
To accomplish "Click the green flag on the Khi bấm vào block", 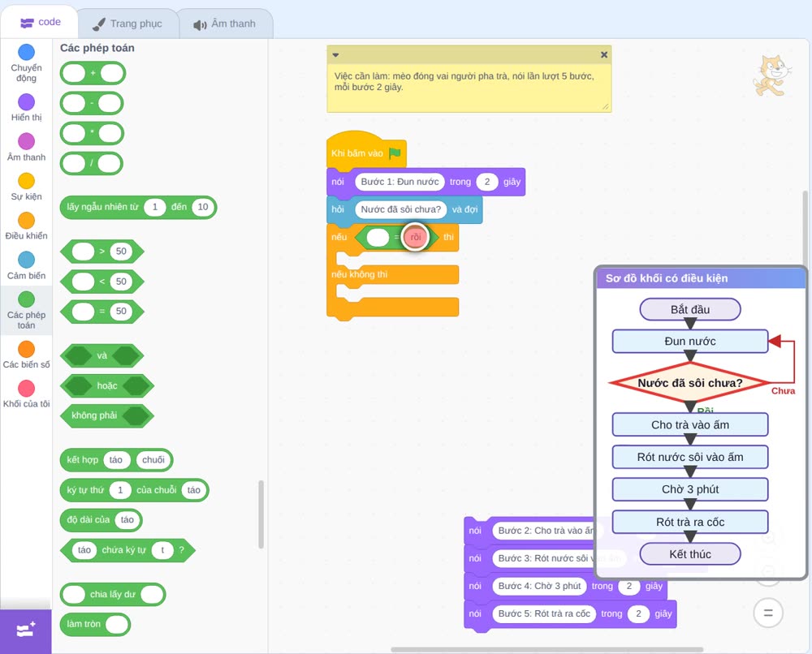I will pyautogui.click(x=395, y=153).
